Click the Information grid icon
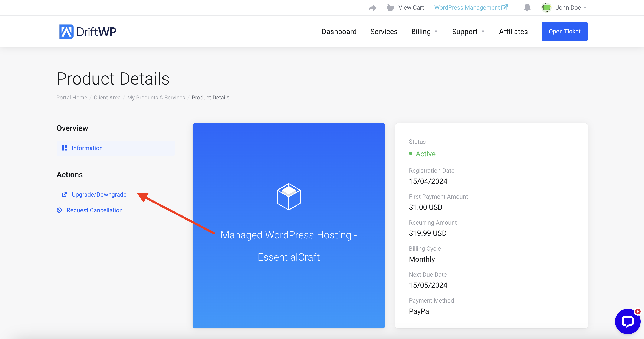The image size is (644, 339). click(x=64, y=148)
